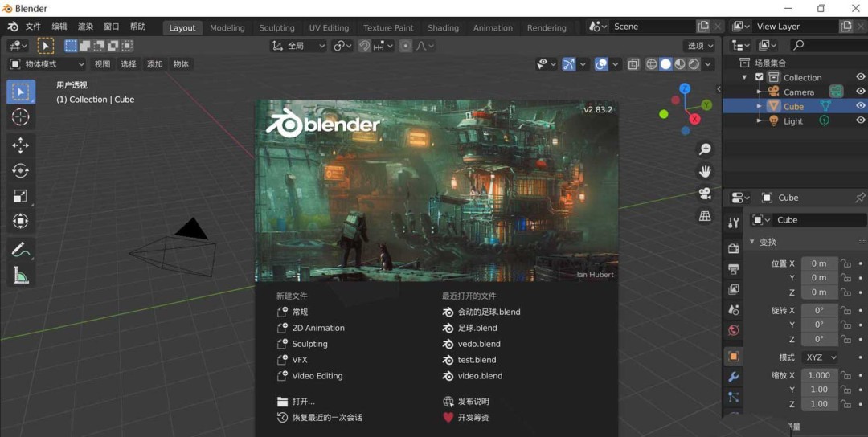Uncheck the Collection checkbox in the outliner
Image resolution: width=868 pixels, height=437 pixels.
(759, 77)
